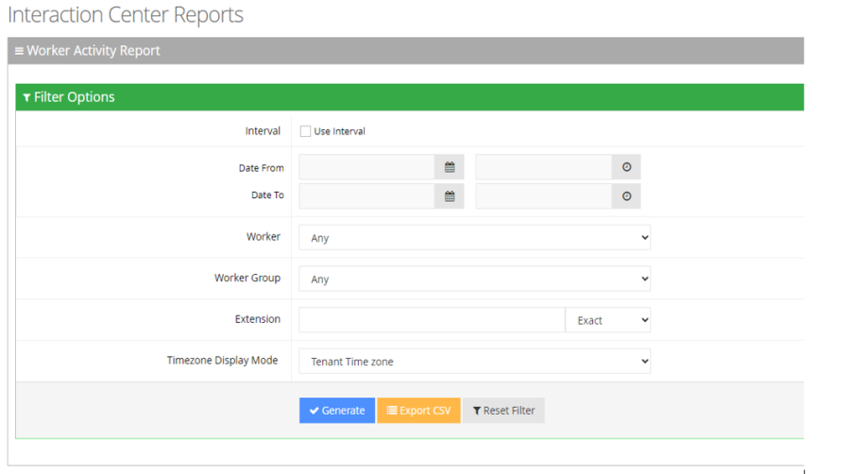The image size is (868, 474).
Task: Click the Date To time input field
Action: (x=543, y=196)
